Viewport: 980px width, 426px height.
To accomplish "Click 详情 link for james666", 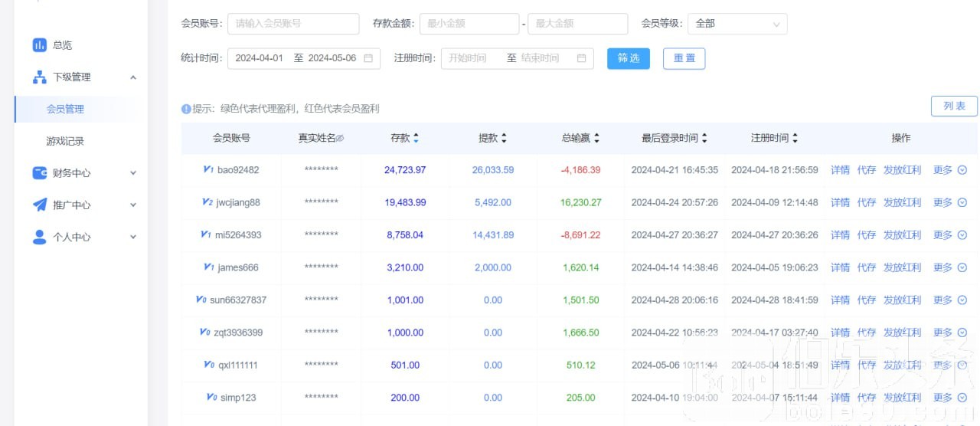I will 840,267.
